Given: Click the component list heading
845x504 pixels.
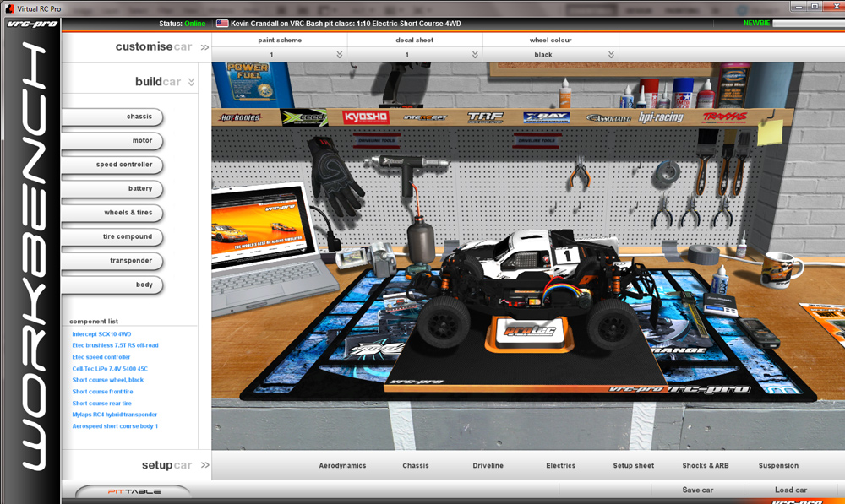Looking at the screenshot, I should click(94, 322).
